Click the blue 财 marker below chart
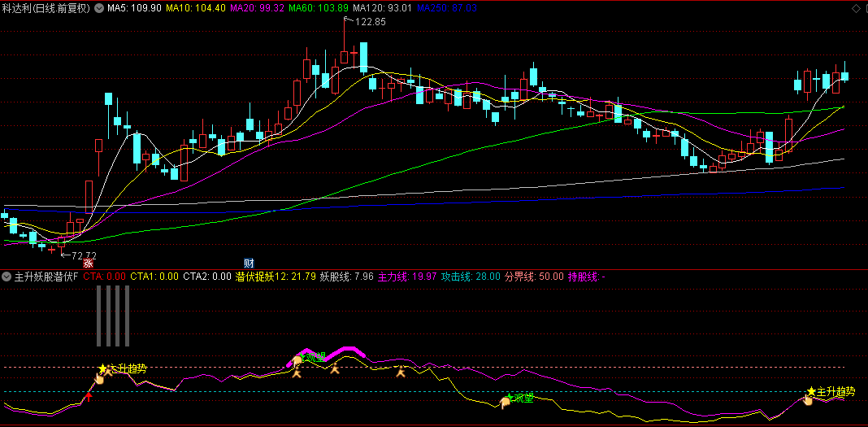Image resolution: width=868 pixels, height=427 pixels. (x=250, y=264)
